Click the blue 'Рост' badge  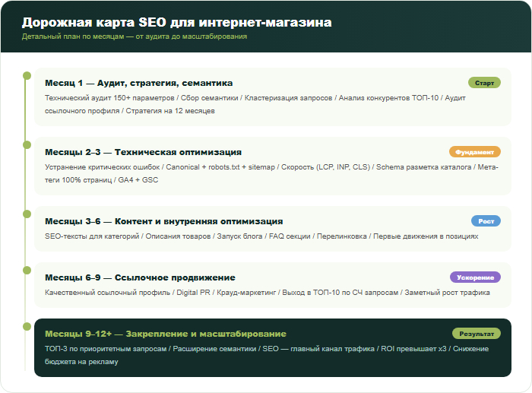(486, 221)
